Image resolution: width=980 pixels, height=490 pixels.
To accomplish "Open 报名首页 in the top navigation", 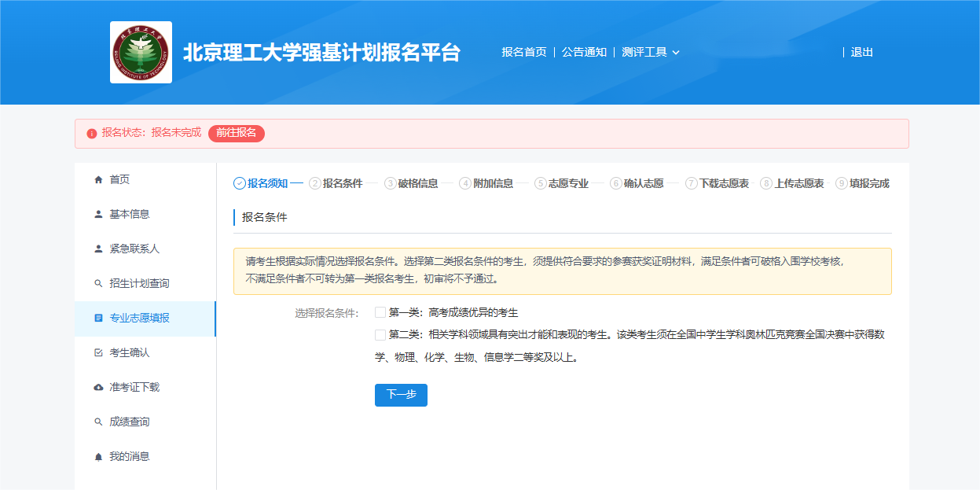I will pos(524,52).
